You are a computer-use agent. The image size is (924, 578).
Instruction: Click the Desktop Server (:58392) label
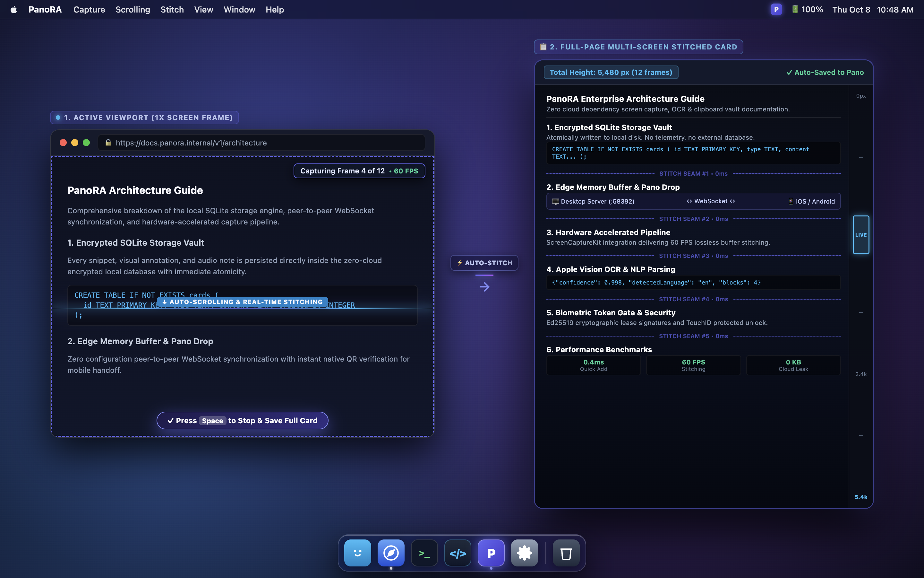[x=593, y=201]
